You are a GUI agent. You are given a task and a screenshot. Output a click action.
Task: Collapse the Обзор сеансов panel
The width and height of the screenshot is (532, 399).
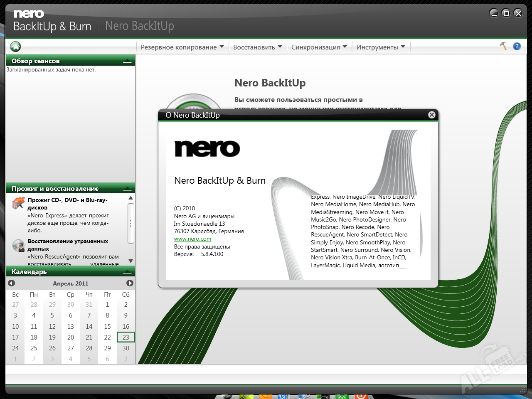127,62
